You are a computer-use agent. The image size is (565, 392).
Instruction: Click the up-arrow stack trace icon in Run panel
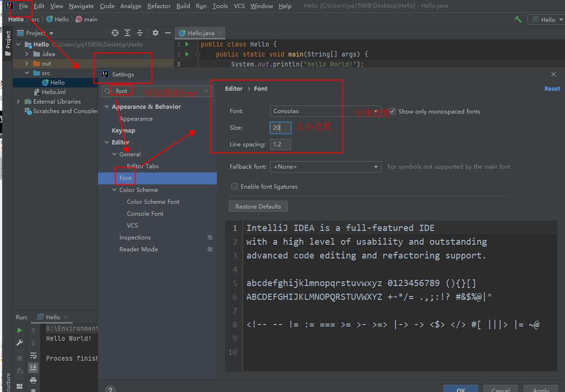[33, 330]
